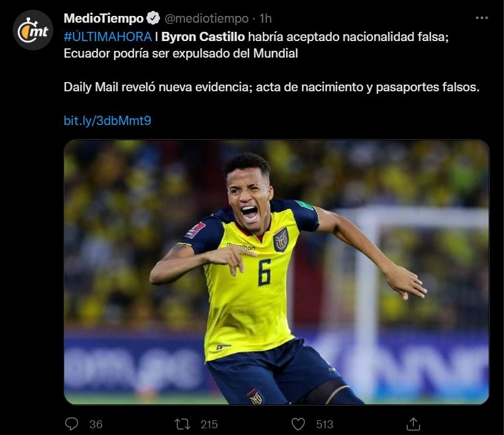The width and height of the screenshot is (504, 435).
Task: Open the reply comment icon
Action: coord(72,424)
